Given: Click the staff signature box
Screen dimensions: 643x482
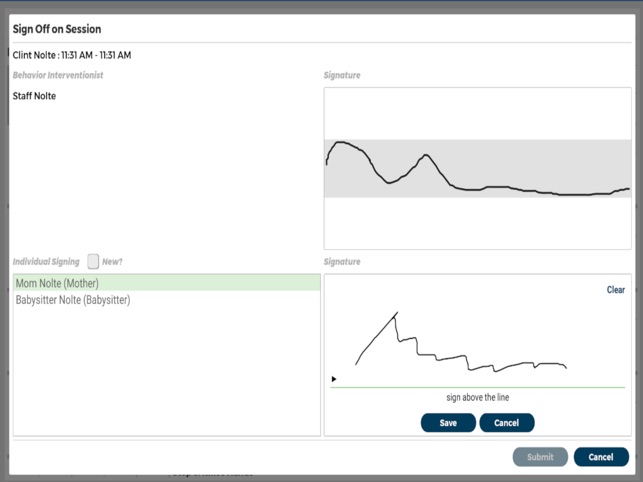Looking at the screenshot, I should [x=478, y=168].
